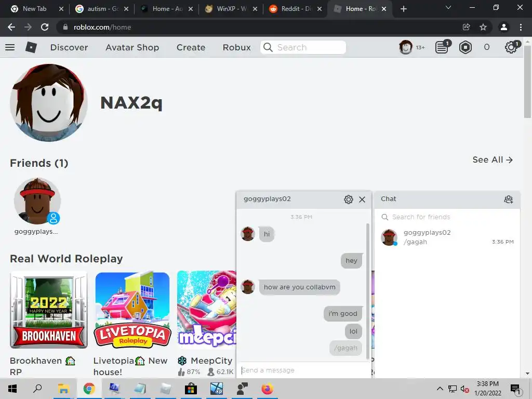Click the 'lol' chat bubble
This screenshot has width=532, height=399.
[353, 331]
